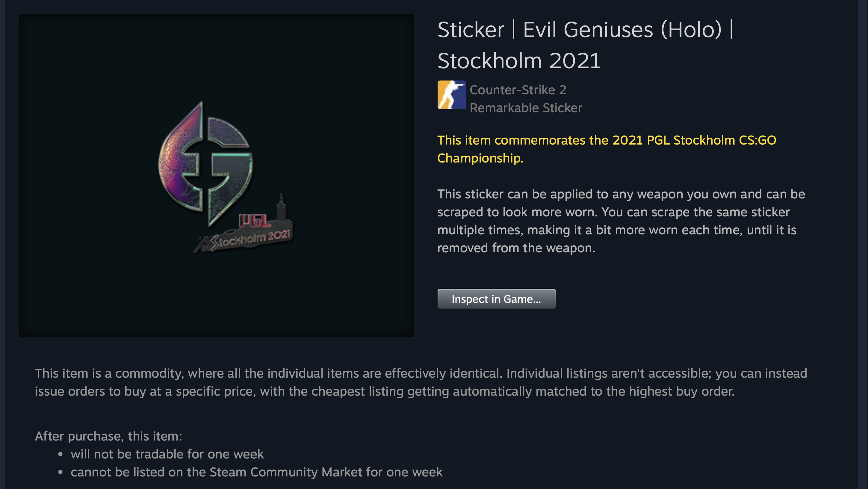
Task: Click the Remarkable Sticker rarity label
Action: pyautogui.click(x=526, y=108)
